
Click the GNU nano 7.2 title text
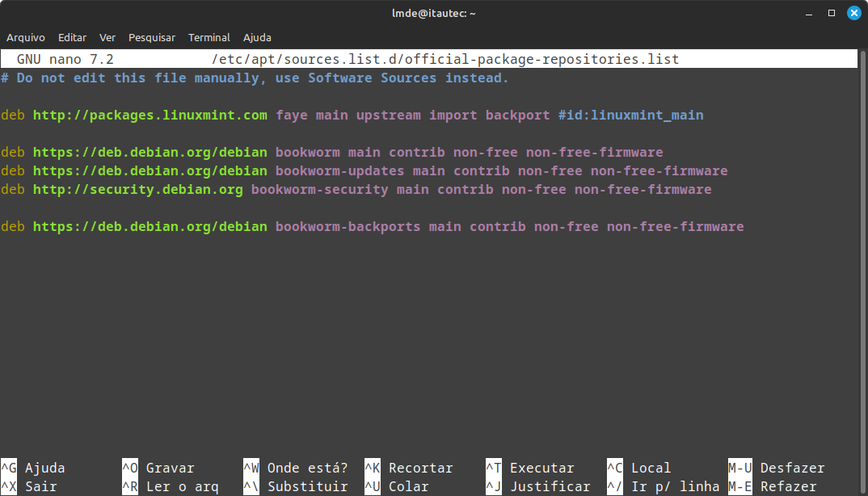tap(65, 59)
